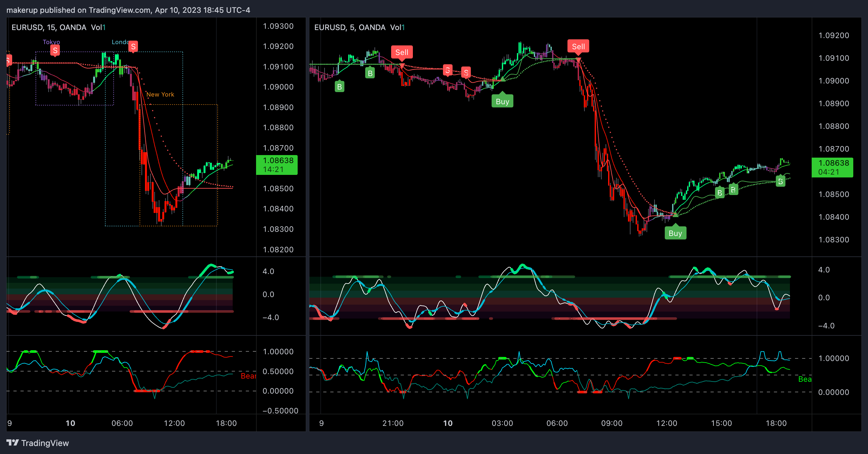Image resolution: width=868 pixels, height=454 pixels.
Task: Click the London session label
Action: click(120, 42)
